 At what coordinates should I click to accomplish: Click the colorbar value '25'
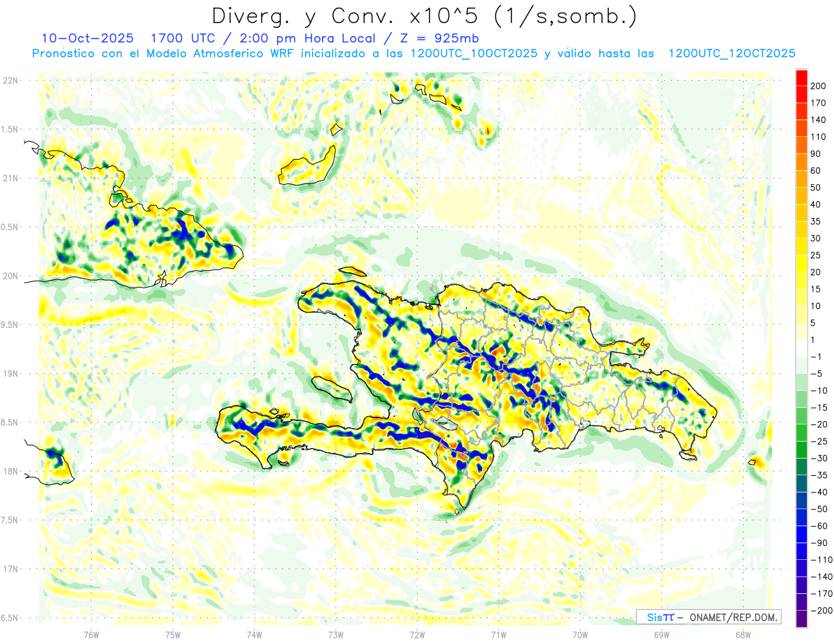[x=817, y=255]
